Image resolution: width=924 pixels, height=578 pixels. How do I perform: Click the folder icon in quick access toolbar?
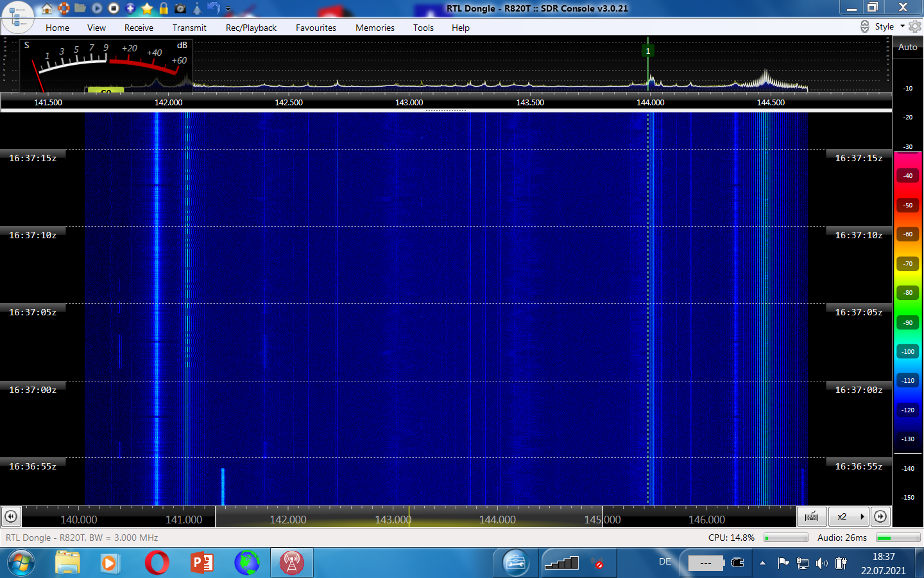click(x=80, y=8)
